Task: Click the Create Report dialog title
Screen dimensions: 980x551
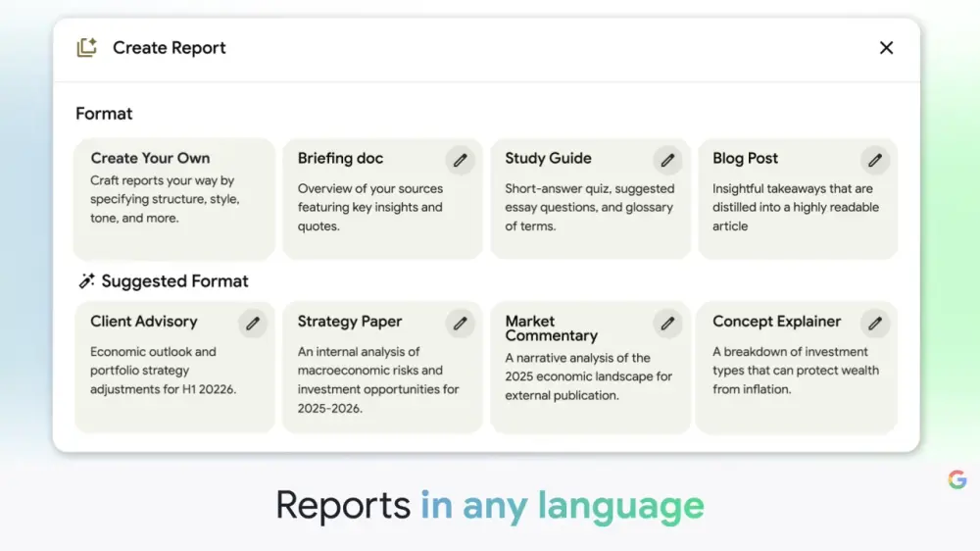Action: (x=169, y=47)
